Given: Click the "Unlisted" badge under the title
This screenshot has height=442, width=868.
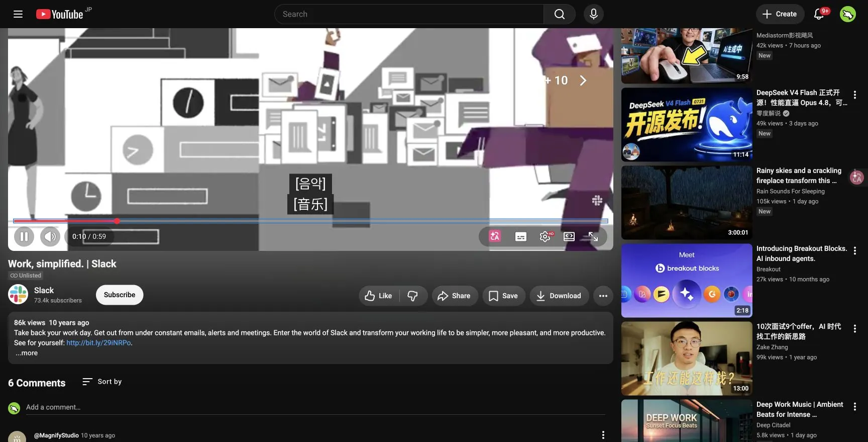Looking at the screenshot, I should [26, 276].
